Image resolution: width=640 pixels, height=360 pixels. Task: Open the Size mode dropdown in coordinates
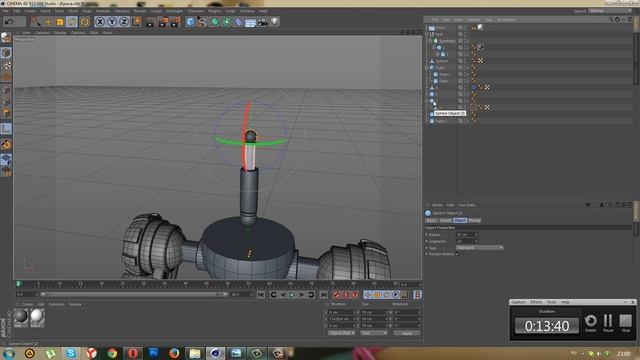[373, 333]
